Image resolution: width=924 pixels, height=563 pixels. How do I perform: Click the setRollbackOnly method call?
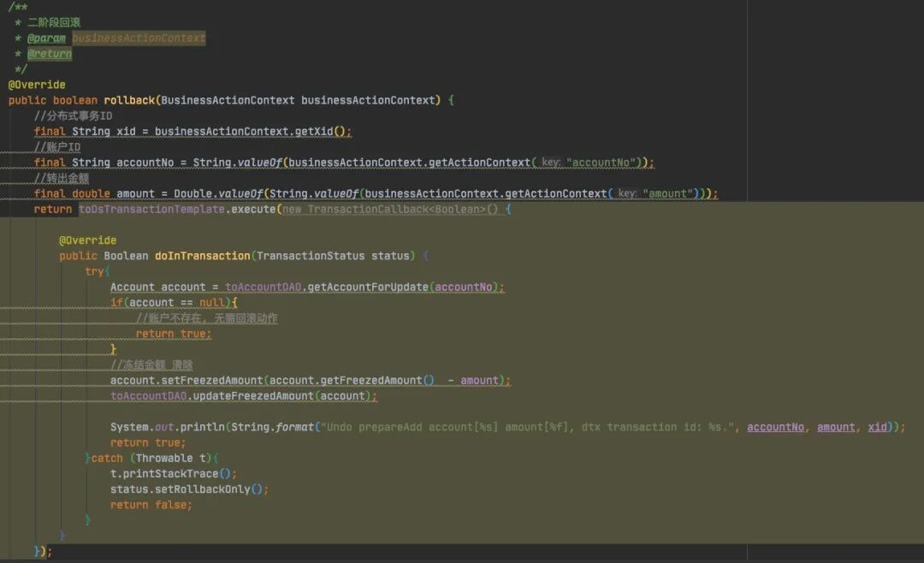(x=202, y=489)
